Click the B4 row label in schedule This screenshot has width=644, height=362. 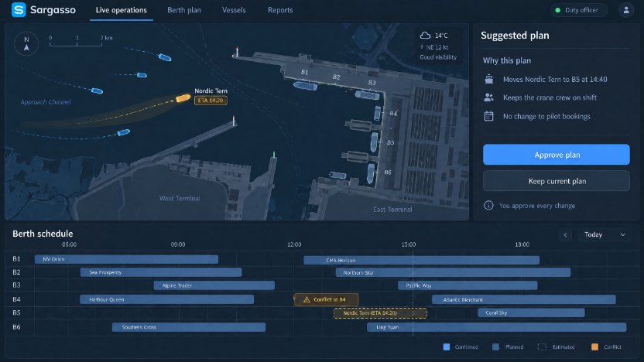16,299
